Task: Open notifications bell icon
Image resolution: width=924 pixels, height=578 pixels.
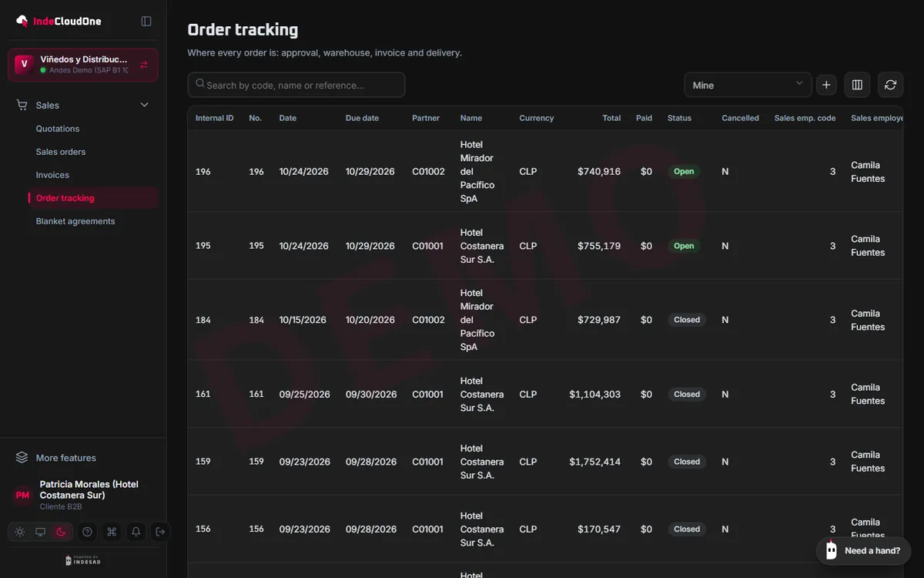Action: pyautogui.click(x=136, y=532)
